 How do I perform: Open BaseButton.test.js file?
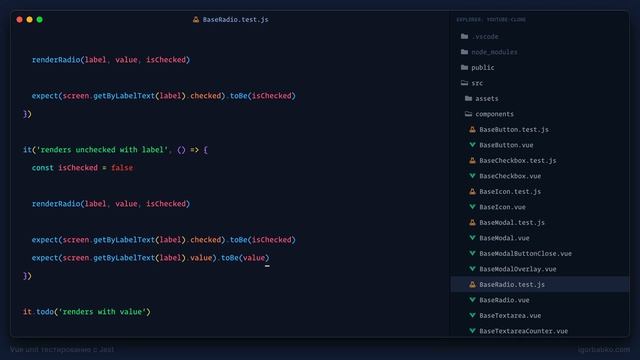coord(514,129)
